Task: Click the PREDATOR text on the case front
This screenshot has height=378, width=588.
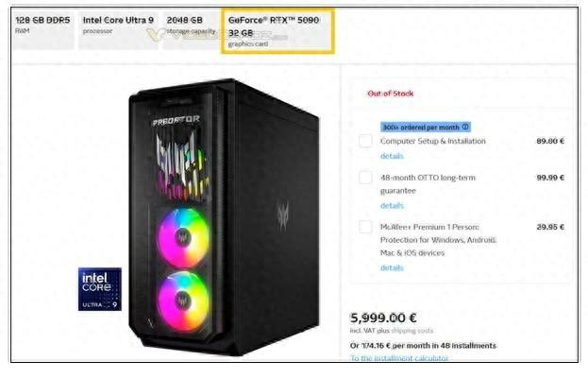Action: (176, 121)
